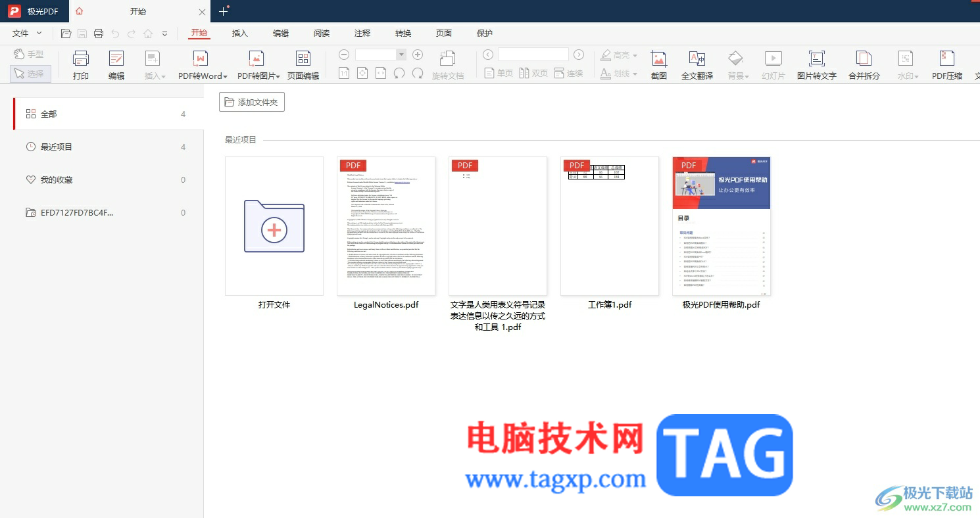The width and height of the screenshot is (980, 518).
Task: Click the actual size 1:1 icon
Action: click(344, 73)
